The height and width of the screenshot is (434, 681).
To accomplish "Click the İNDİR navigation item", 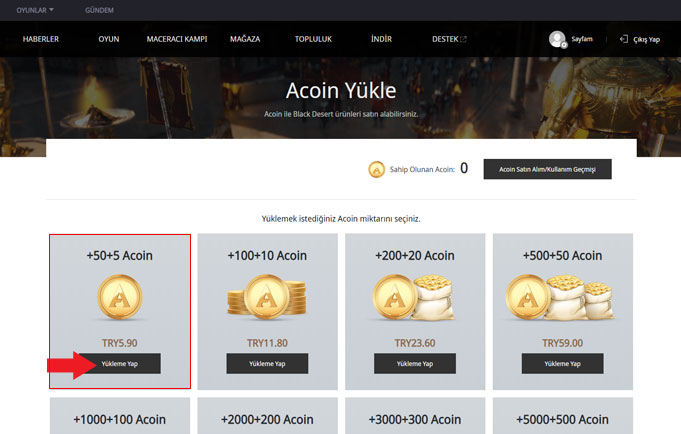I will click(x=381, y=39).
